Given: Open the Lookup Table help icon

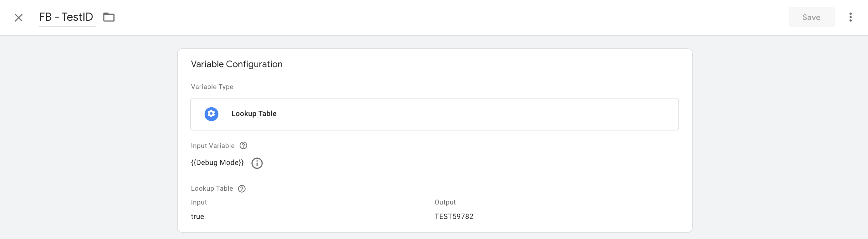Looking at the screenshot, I should tap(242, 189).
